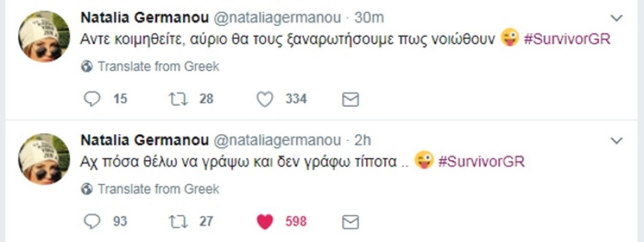Open #SurvivorGR hashtag in the 30m tweet
Viewport: 644px width, 242px height.
567,40
